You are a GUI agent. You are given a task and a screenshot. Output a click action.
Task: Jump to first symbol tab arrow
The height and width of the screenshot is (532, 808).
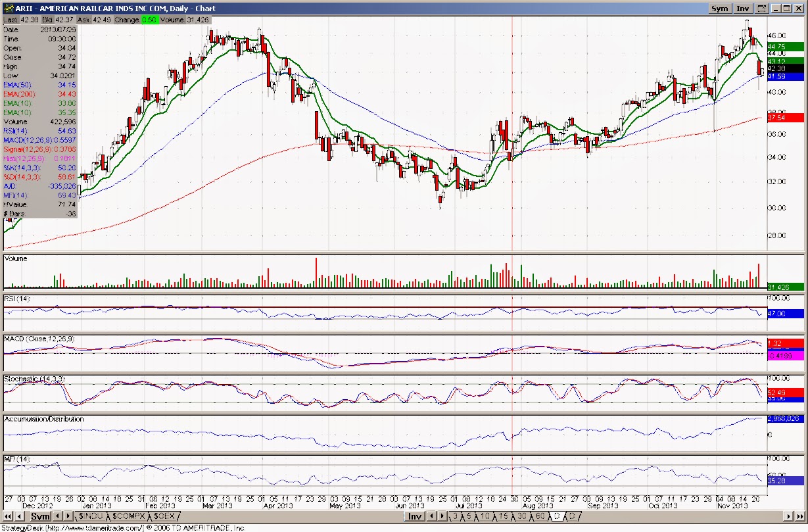[8, 516]
